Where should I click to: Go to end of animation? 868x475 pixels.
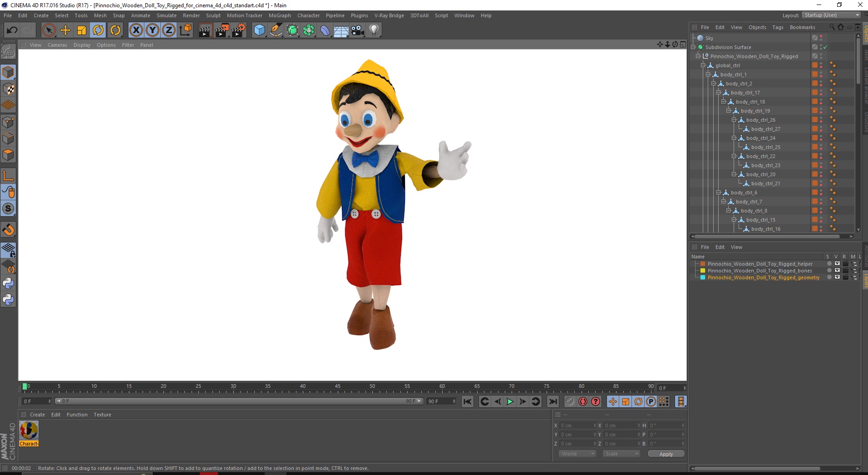pyautogui.click(x=552, y=401)
